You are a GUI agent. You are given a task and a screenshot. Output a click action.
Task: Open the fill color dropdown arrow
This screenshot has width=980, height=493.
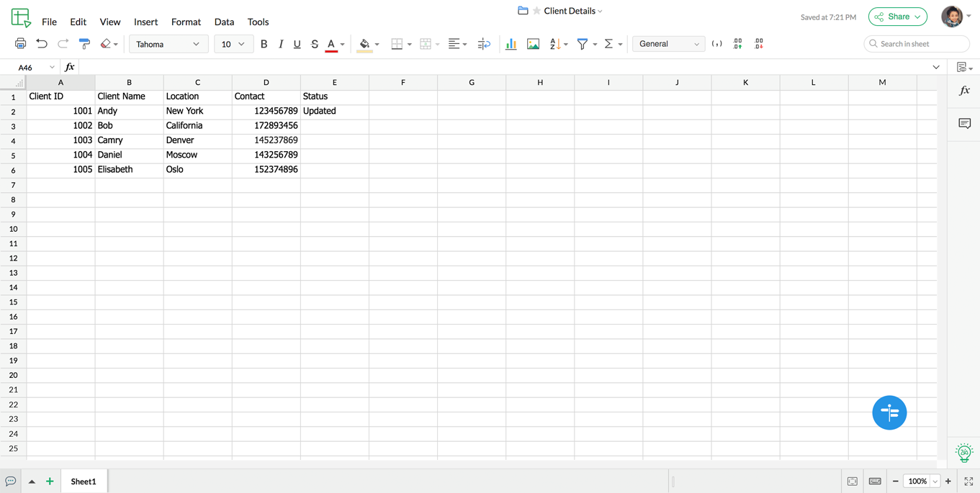[x=377, y=45]
